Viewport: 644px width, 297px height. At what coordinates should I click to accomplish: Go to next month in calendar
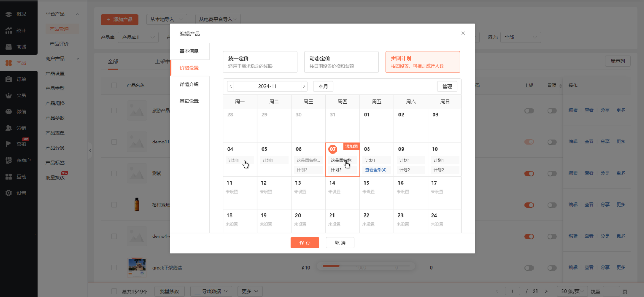pos(304,86)
